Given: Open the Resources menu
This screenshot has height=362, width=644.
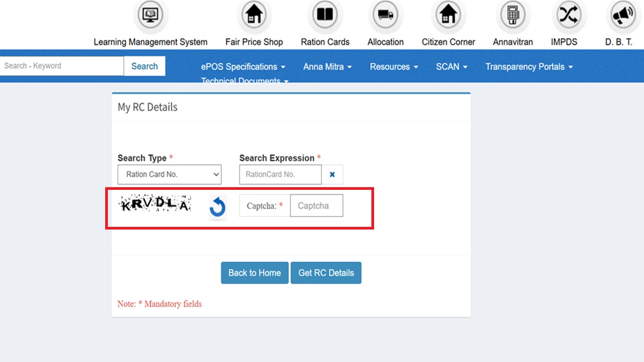Looking at the screenshot, I should click(x=394, y=67).
